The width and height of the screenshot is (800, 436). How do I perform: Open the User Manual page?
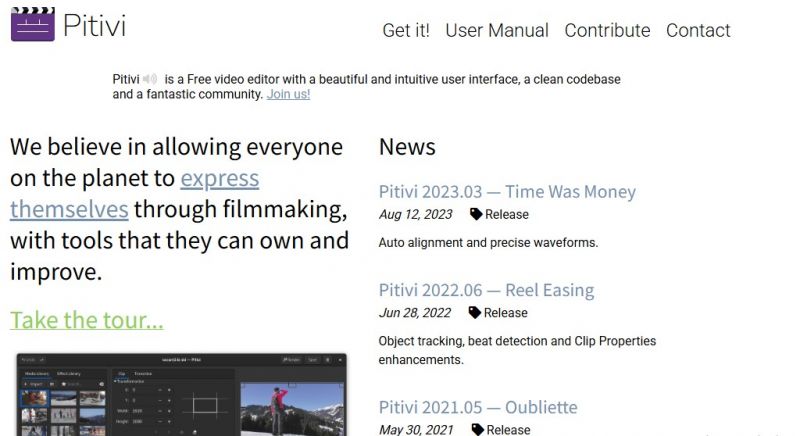coord(496,30)
